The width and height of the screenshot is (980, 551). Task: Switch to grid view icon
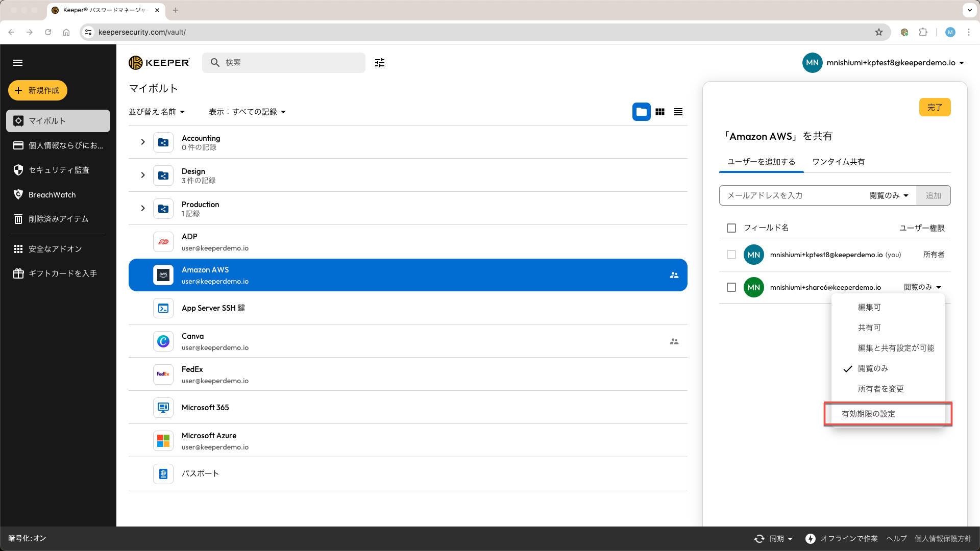[x=660, y=112]
